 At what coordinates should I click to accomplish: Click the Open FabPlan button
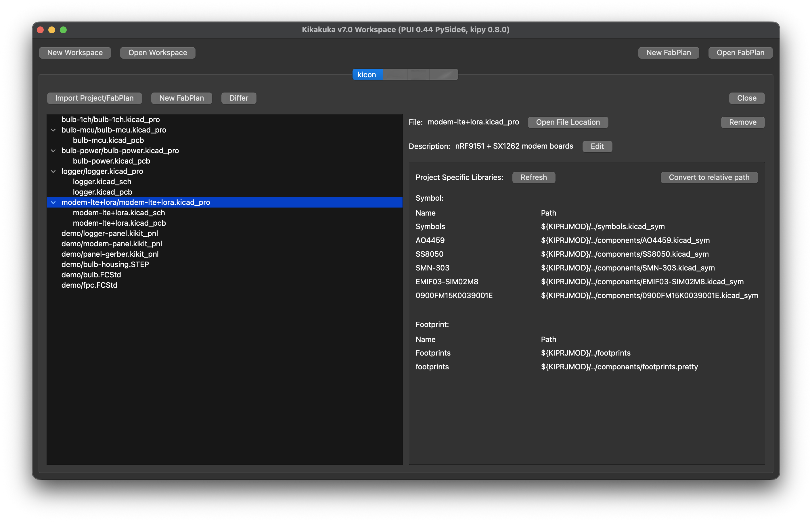pos(740,53)
